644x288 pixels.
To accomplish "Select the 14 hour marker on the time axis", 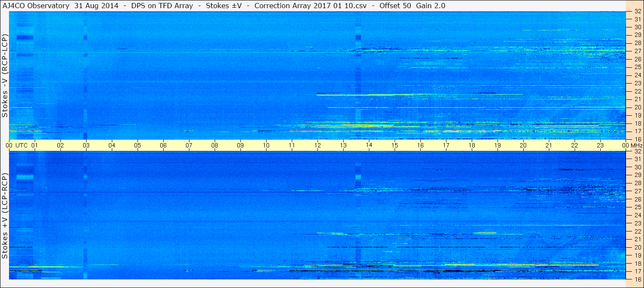I will [x=369, y=145].
